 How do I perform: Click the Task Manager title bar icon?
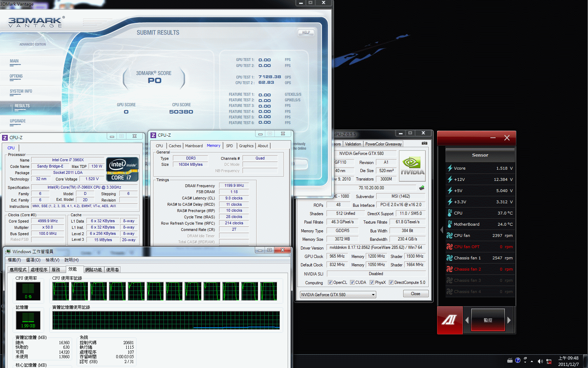pyautogui.click(x=8, y=252)
